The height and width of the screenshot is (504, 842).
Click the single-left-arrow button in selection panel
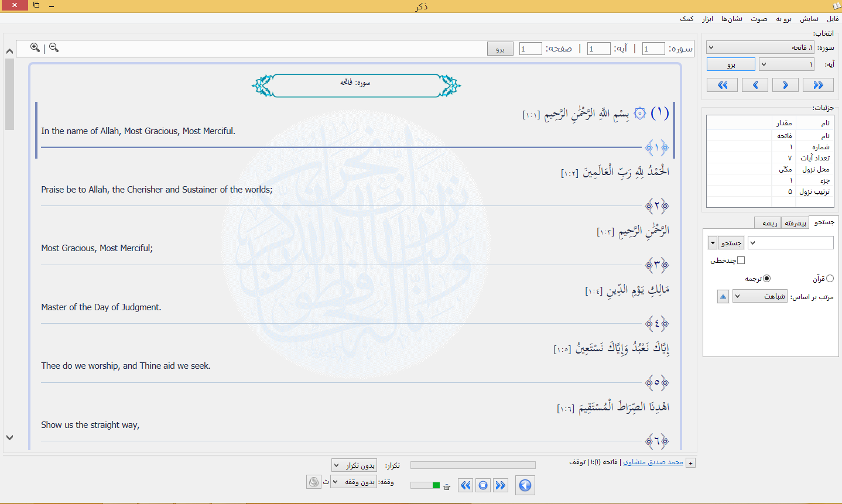[x=755, y=85]
